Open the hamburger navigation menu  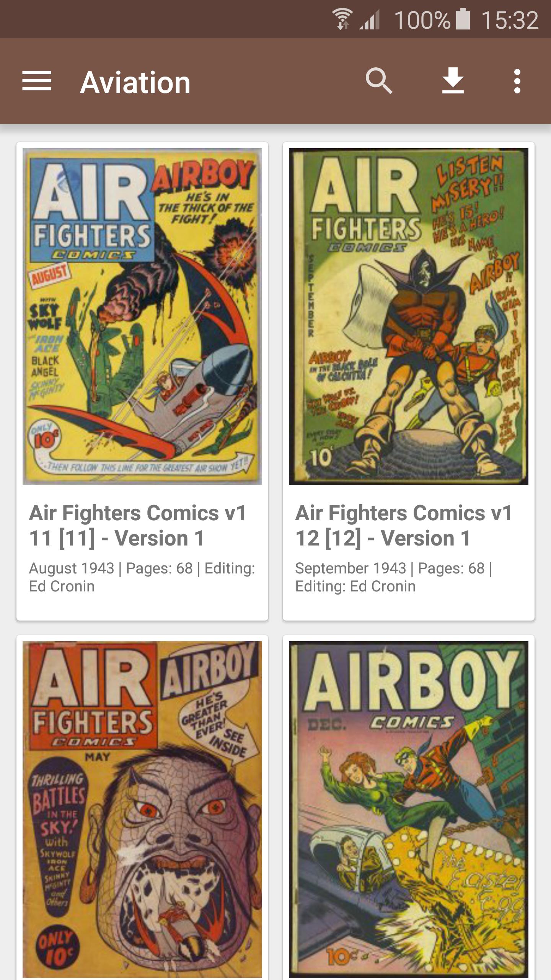(x=37, y=82)
